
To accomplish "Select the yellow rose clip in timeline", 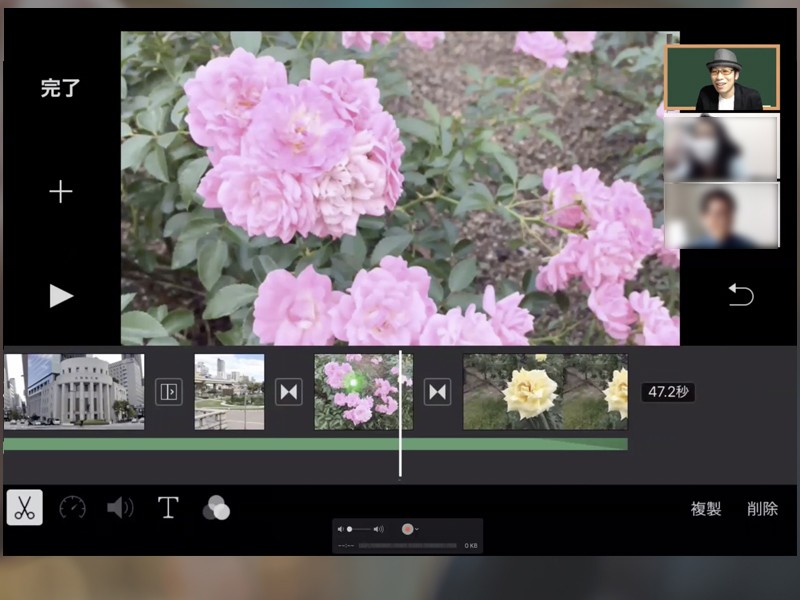I will click(545, 391).
